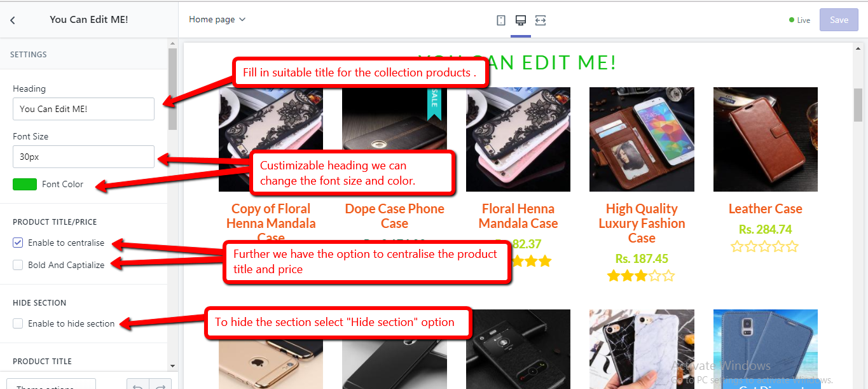The height and width of the screenshot is (389, 868).
Task: Switch to mobile preview icon
Action: coord(501,20)
